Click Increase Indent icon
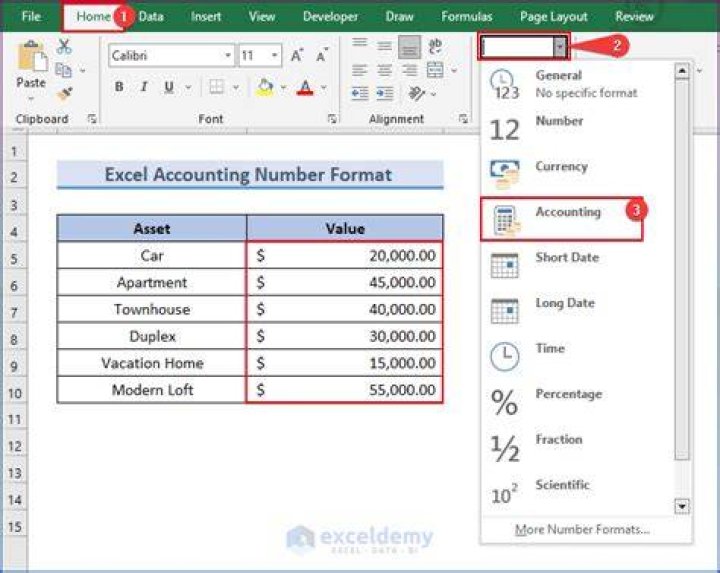The height and width of the screenshot is (573, 720). [x=384, y=94]
